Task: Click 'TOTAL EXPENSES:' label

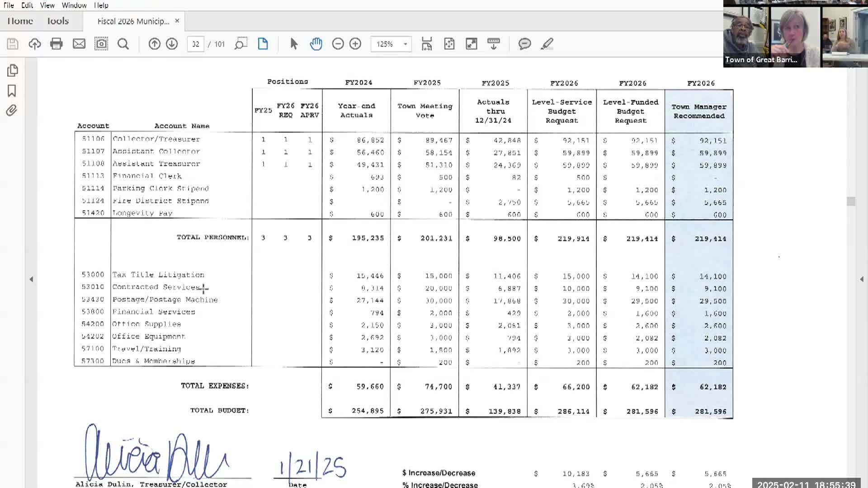Action: click(215, 386)
